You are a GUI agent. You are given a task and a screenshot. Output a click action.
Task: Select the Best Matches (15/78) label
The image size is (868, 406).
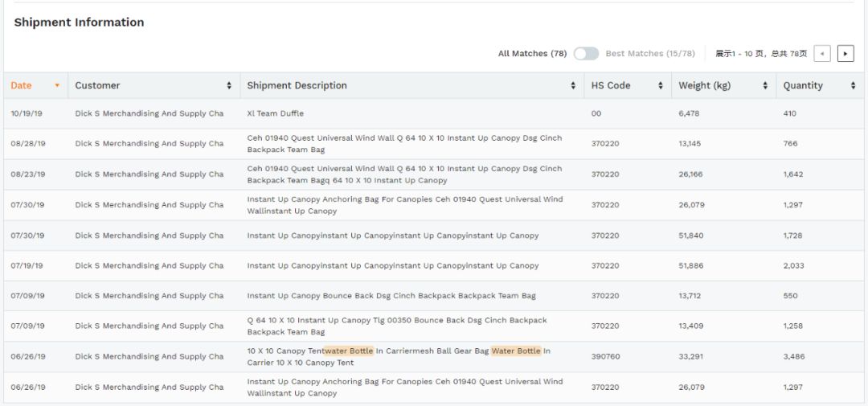click(650, 54)
